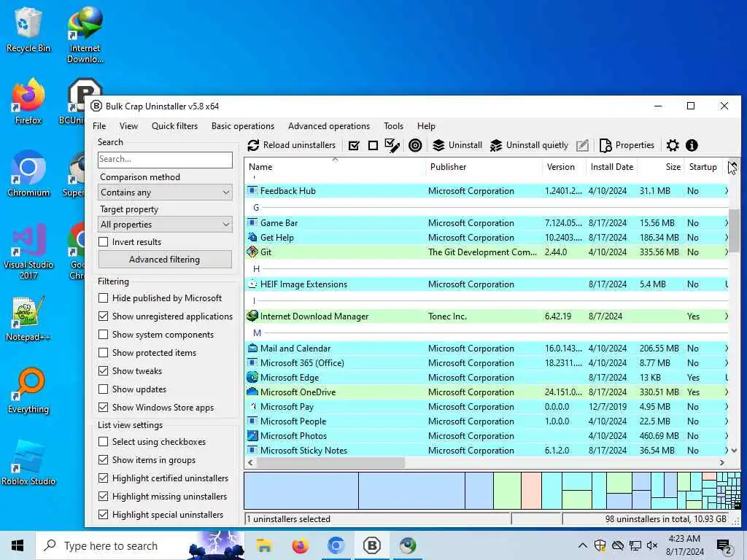The image size is (747, 560).
Task: Click the Microsoft Edge row icon
Action: pyautogui.click(x=252, y=377)
